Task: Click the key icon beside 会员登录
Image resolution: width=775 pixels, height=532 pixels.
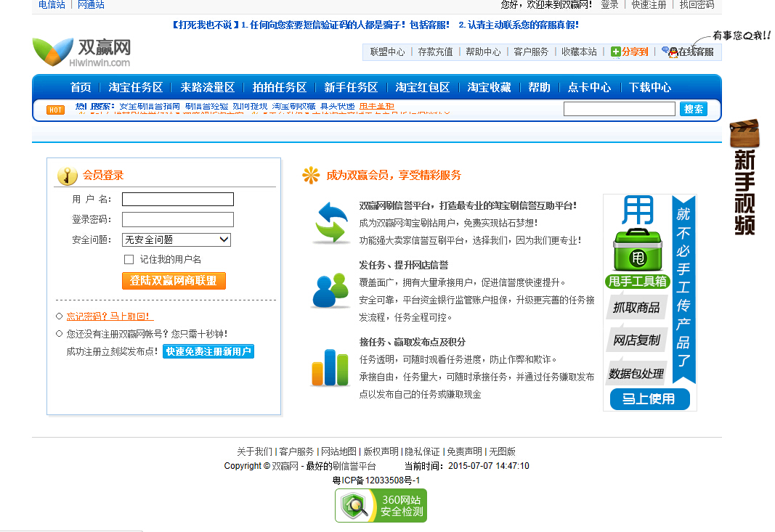Action: click(68, 176)
